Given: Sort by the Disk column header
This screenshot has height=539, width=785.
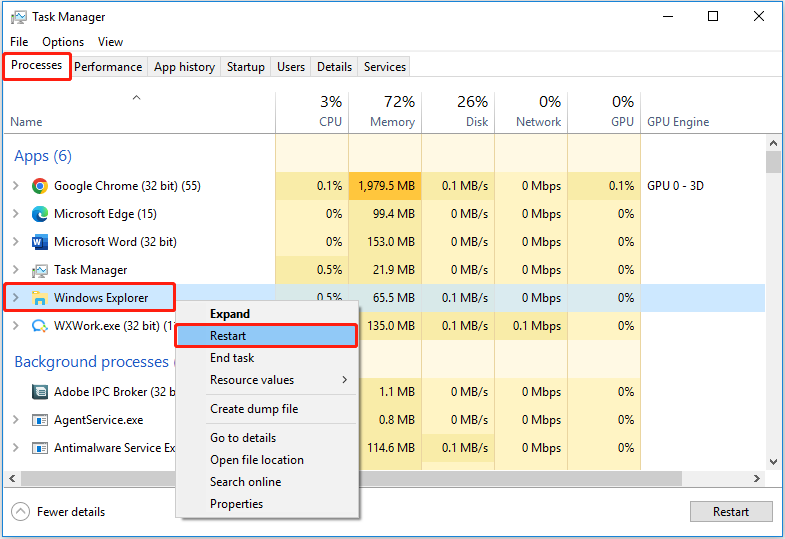Looking at the screenshot, I should pyautogui.click(x=458, y=113).
